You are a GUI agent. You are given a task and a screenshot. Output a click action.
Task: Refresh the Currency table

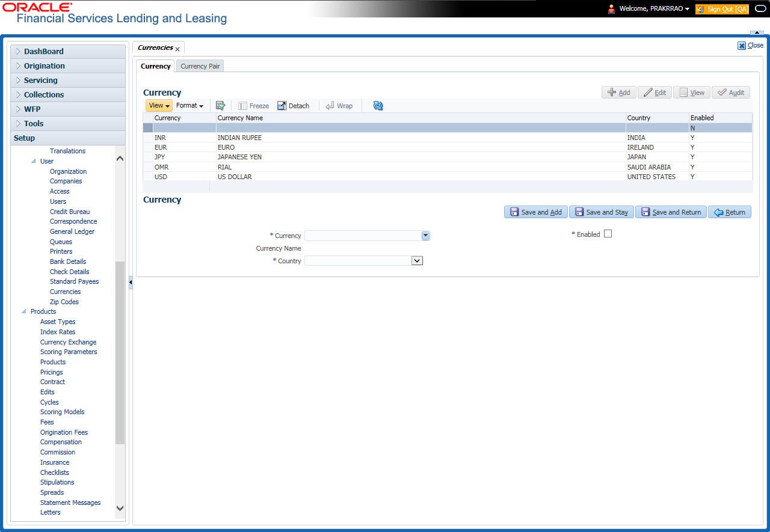point(378,106)
